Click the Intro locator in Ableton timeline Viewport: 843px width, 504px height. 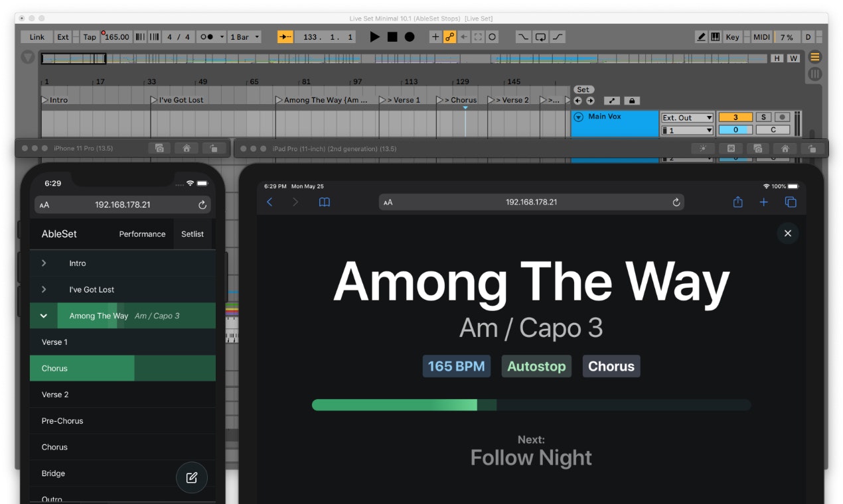coord(54,100)
